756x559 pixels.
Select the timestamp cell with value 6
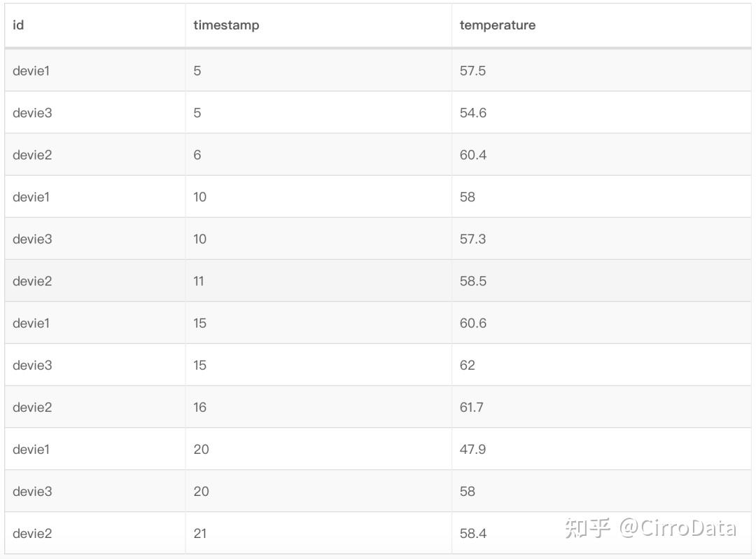(197, 155)
